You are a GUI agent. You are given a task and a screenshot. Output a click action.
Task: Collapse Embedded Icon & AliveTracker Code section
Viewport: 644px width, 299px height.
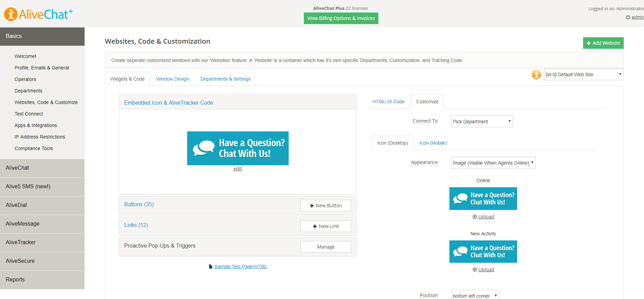click(169, 103)
